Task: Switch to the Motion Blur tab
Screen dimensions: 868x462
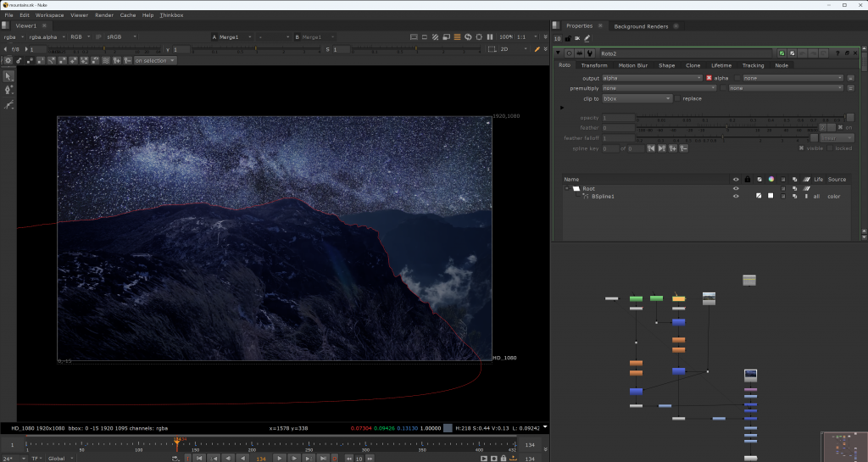Action: click(632, 65)
